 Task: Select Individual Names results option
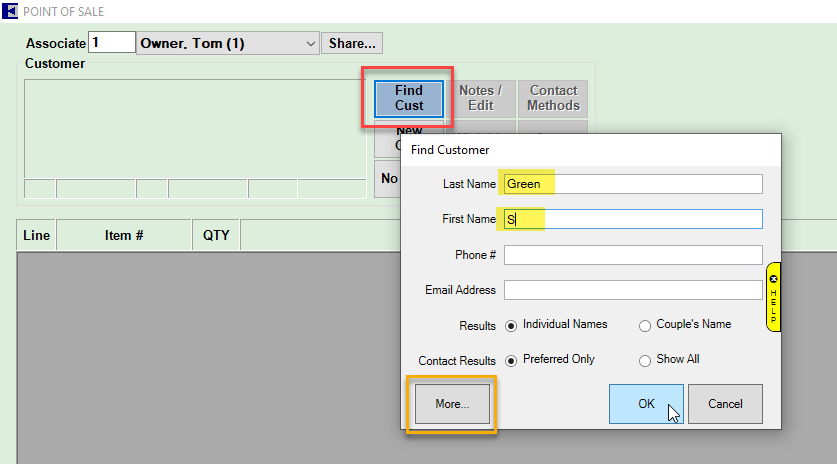click(x=512, y=325)
